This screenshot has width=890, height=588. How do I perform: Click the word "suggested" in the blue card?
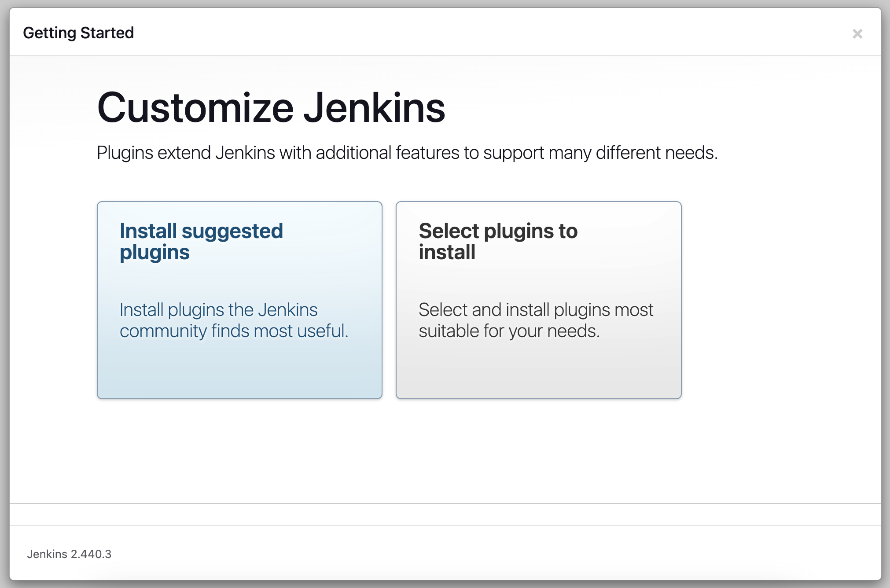pos(232,231)
